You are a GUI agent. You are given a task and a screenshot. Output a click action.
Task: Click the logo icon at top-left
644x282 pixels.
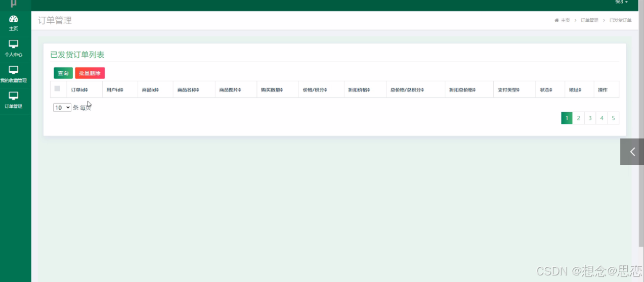pyautogui.click(x=14, y=4)
